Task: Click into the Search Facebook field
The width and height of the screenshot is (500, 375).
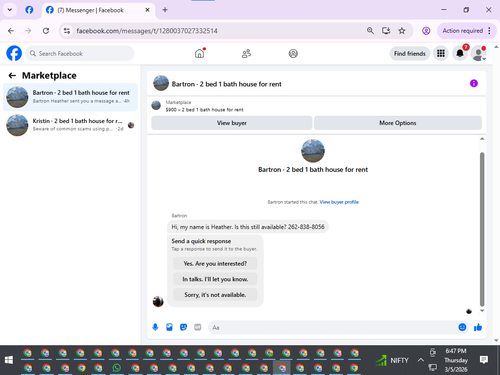Action: click(79, 53)
